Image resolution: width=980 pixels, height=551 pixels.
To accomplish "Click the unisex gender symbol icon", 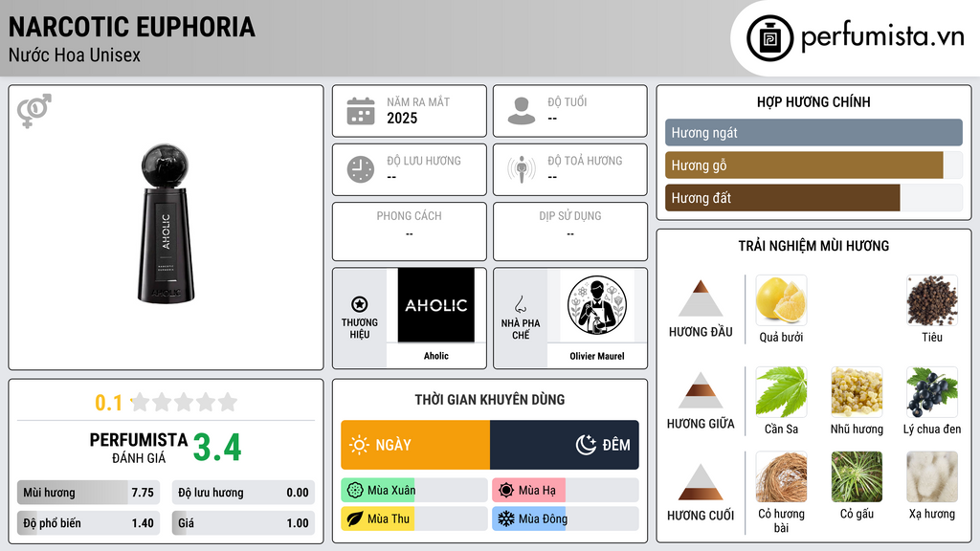I will click(34, 111).
